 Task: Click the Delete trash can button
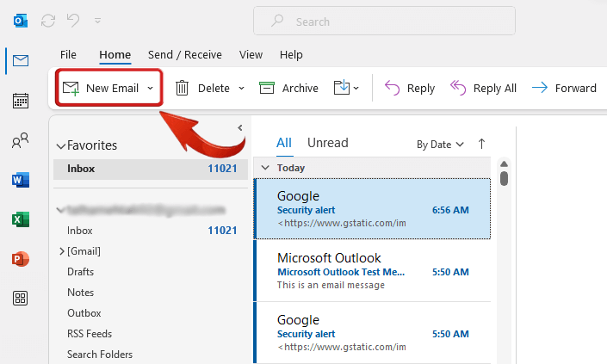click(x=202, y=88)
